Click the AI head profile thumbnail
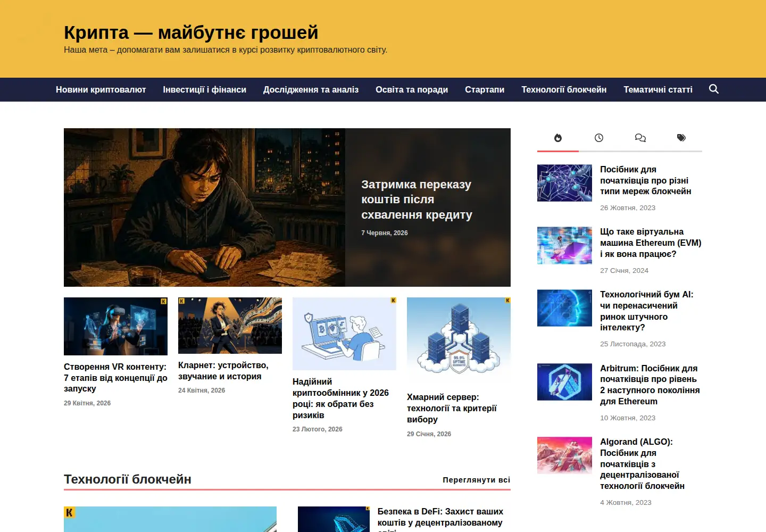The width and height of the screenshot is (766, 532). coord(564,308)
